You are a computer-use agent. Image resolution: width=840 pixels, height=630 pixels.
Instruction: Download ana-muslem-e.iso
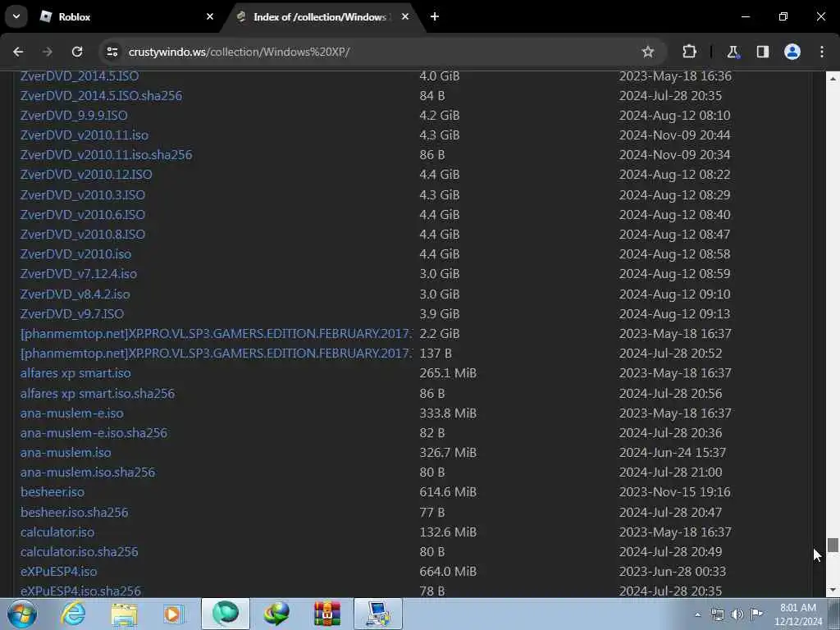pos(72,413)
